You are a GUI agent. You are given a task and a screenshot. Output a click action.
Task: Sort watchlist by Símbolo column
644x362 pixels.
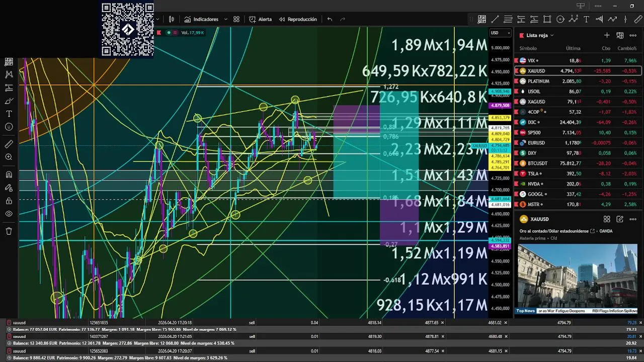(x=528, y=48)
